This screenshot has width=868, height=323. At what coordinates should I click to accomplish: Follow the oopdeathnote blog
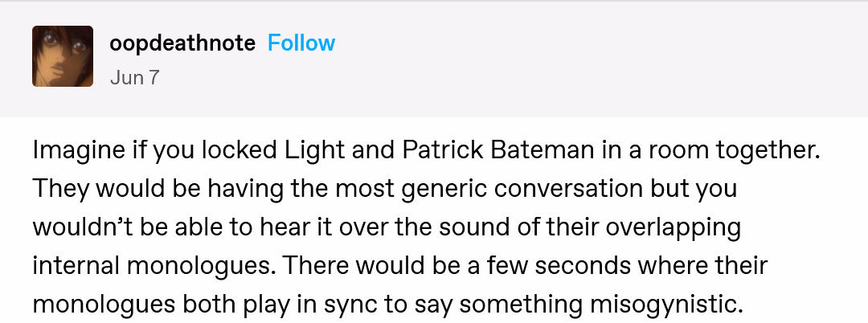(301, 43)
